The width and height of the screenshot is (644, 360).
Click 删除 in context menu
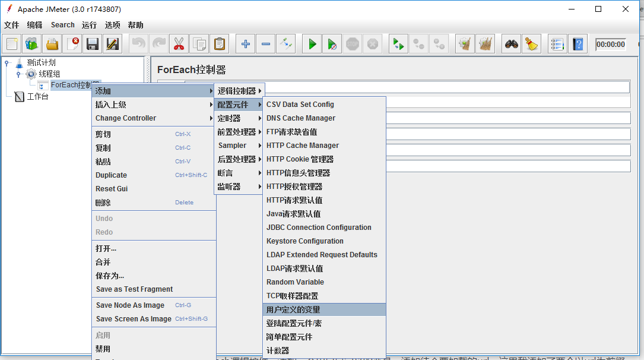[154, 203]
